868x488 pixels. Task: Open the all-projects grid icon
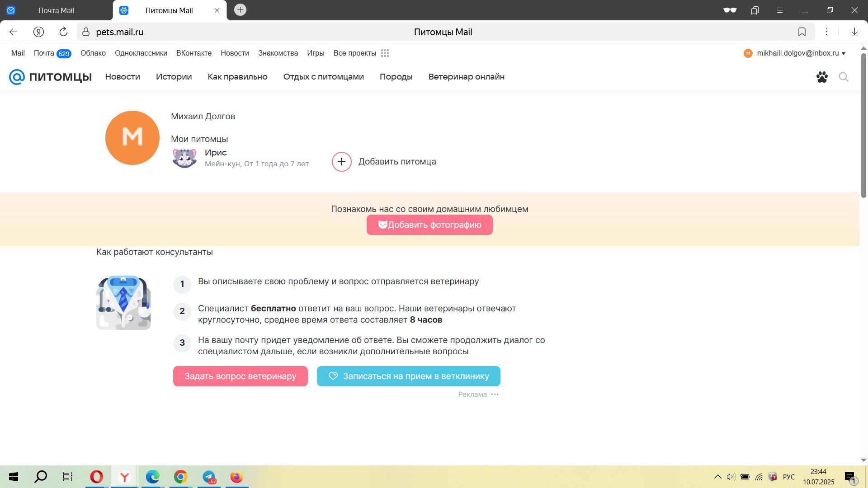[x=385, y=53]
